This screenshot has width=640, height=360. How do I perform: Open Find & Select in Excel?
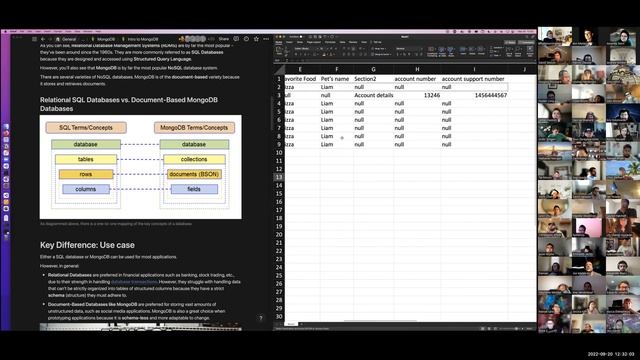point(518,51)
